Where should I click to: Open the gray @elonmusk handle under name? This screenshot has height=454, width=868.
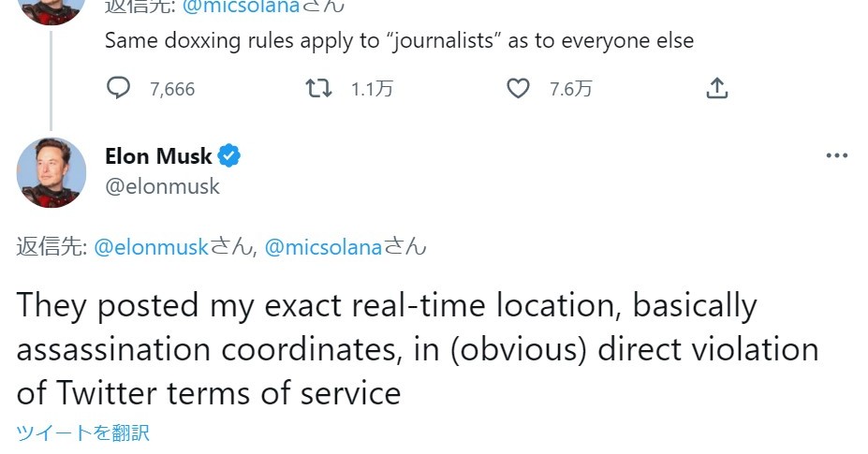pyautogui.click(x=162, y=186)
